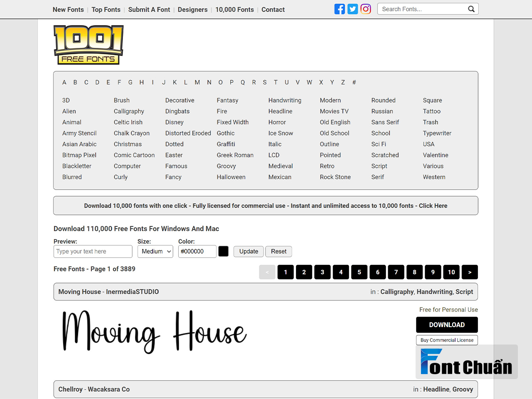Open the Size dropdown set to Medium

[x=155, y=251]
